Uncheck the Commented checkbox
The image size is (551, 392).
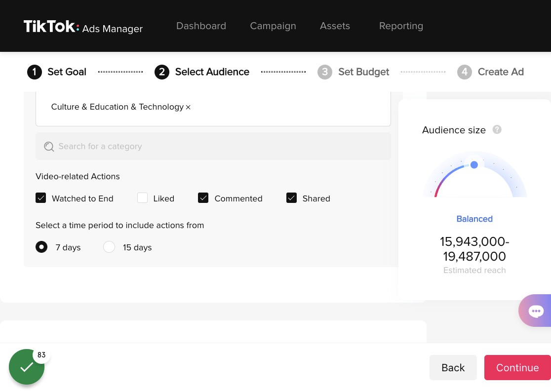(203, 198)
